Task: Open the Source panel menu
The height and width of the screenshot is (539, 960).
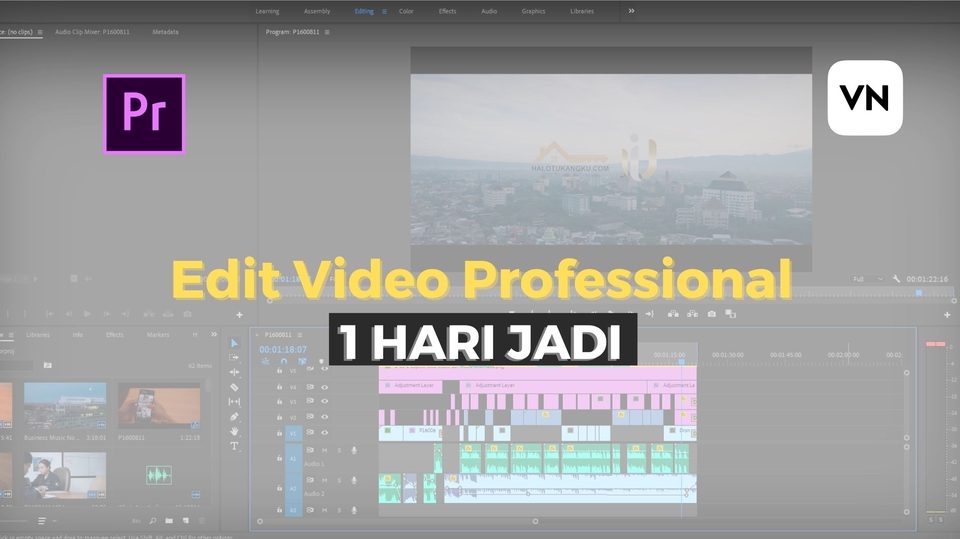Action: (40, 32)
